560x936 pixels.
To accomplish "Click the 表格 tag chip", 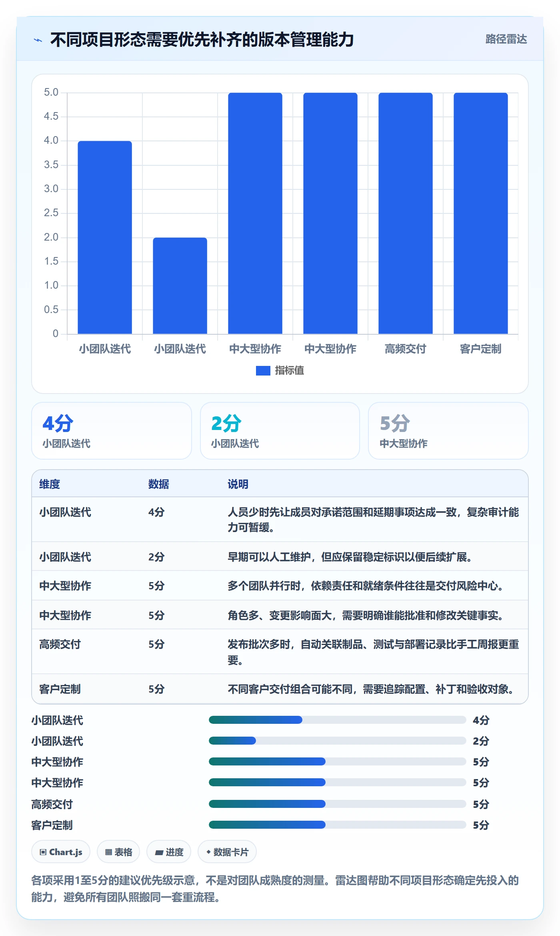I will click(118, 852).
